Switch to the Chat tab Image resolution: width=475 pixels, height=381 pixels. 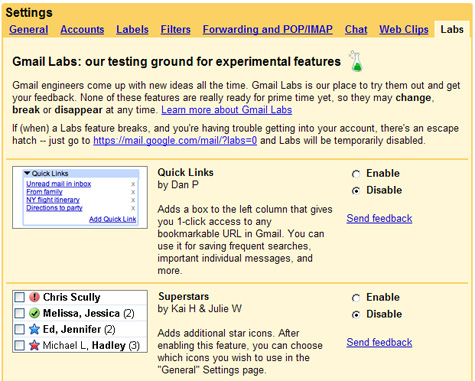356,30
